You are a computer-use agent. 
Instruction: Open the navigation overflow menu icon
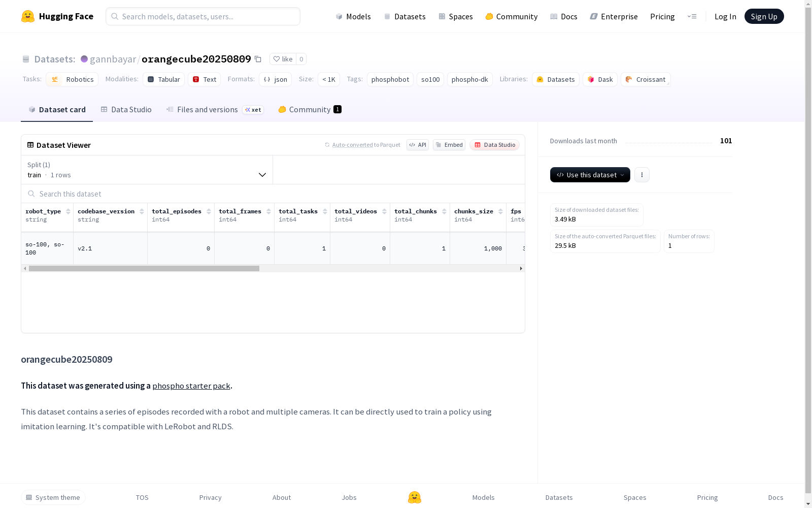(x=692, y=16)
